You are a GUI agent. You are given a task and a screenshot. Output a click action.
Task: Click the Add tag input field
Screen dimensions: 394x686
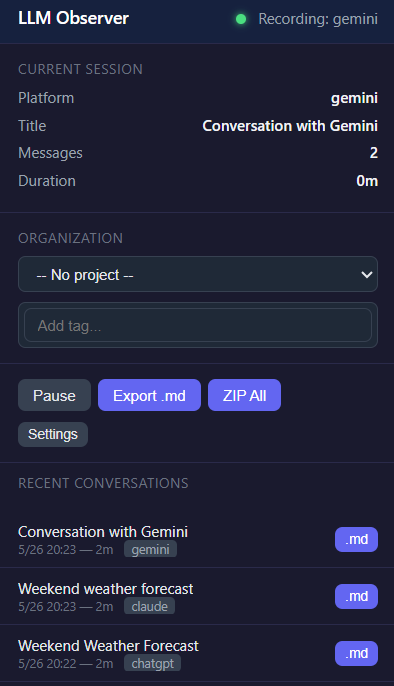pyautogui.click(x=198, y=325)
